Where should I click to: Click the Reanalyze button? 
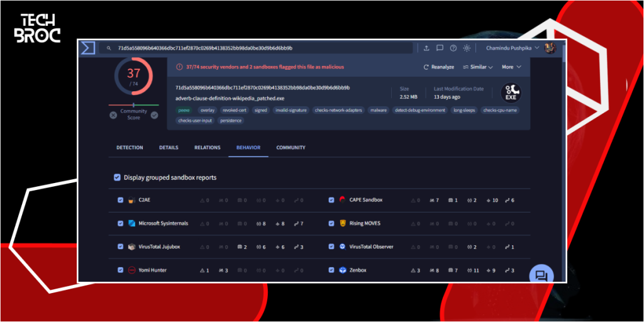[x=438, y=67]
